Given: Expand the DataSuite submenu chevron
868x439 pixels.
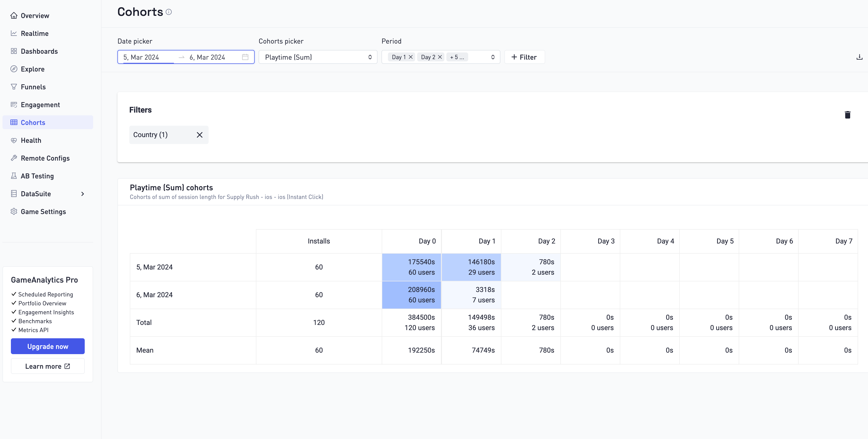Looking at the screenshot, I should (x=82, y=194).
